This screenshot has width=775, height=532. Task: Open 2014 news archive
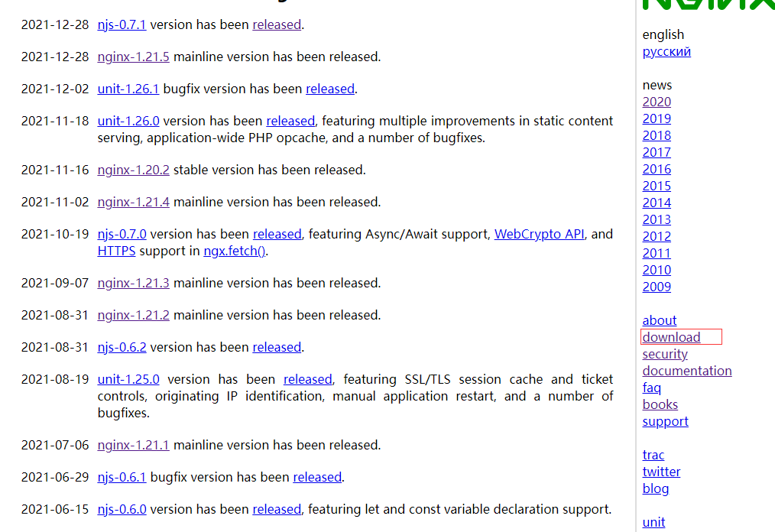(x=657, y=203)
